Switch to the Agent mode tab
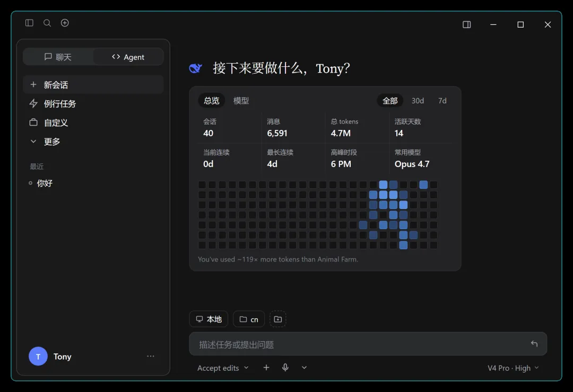This screenshot has height=392, width=573. pos(128,57)
